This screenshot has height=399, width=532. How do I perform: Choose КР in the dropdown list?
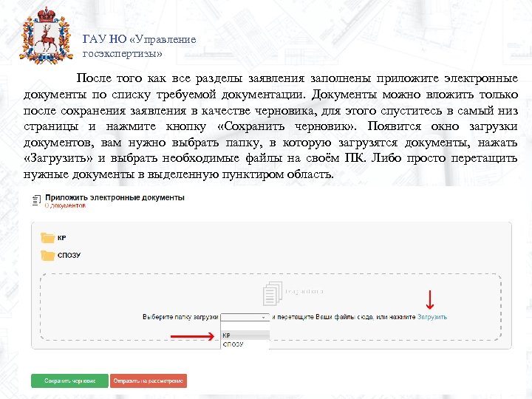245,335
